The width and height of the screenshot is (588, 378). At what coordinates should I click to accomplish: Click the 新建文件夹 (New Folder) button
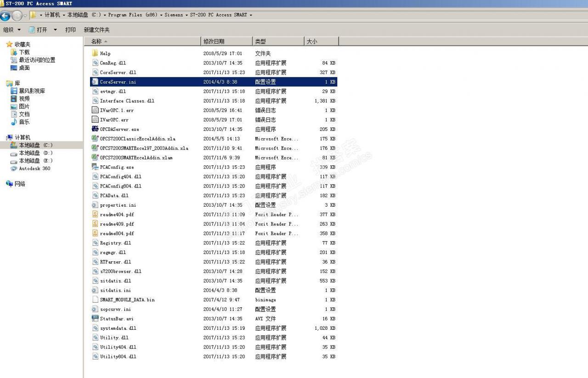pos(96,30)
